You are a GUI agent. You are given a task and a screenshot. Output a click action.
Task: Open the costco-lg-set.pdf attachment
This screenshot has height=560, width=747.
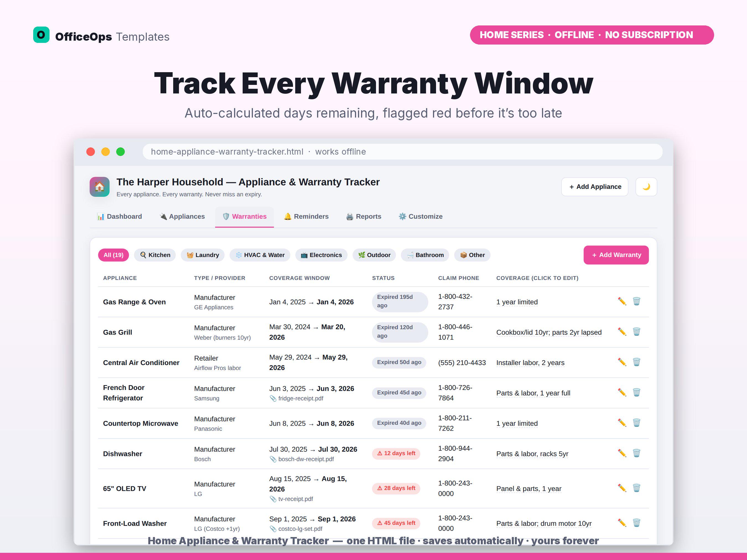coord(296,528)
